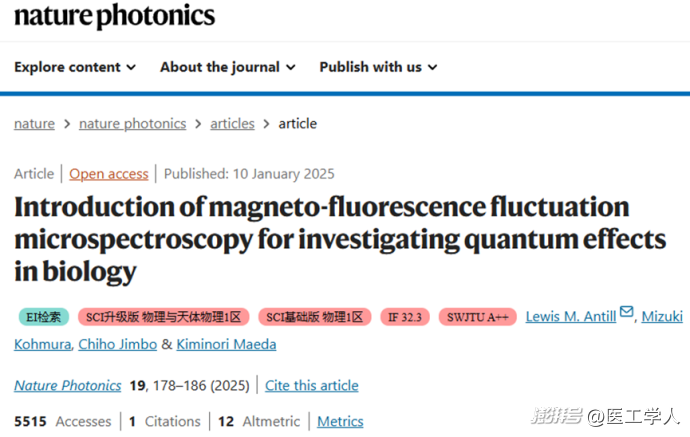The width and height of the screenshot is (690, 437).
Task: Open author Kiminori Maeda link
Action: point(226,344)
